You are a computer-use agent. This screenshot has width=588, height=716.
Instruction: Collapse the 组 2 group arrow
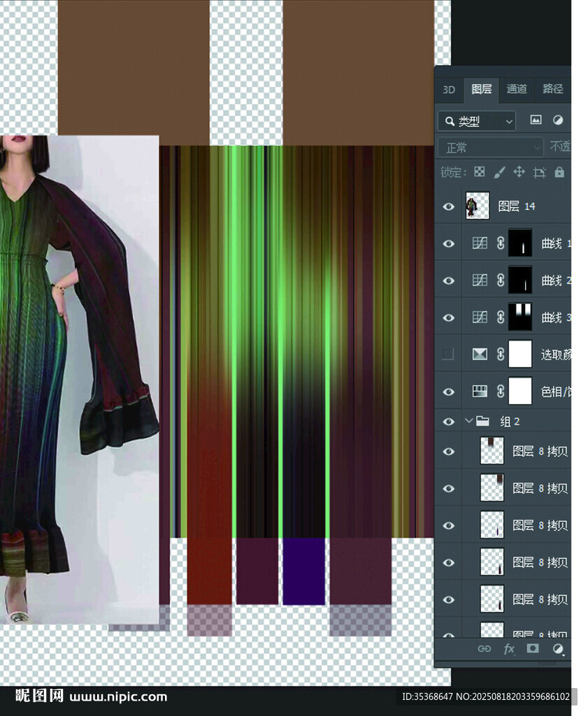coord(469,422)
